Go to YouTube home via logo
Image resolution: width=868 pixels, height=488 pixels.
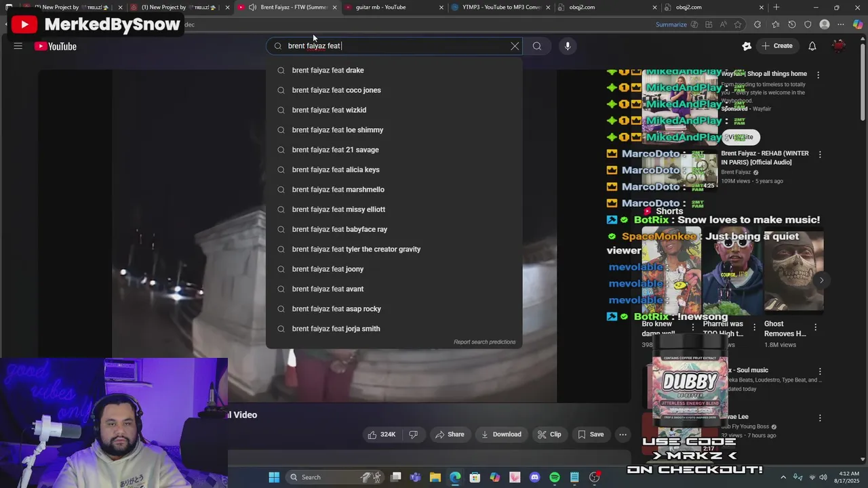click(x=56, y=46)
